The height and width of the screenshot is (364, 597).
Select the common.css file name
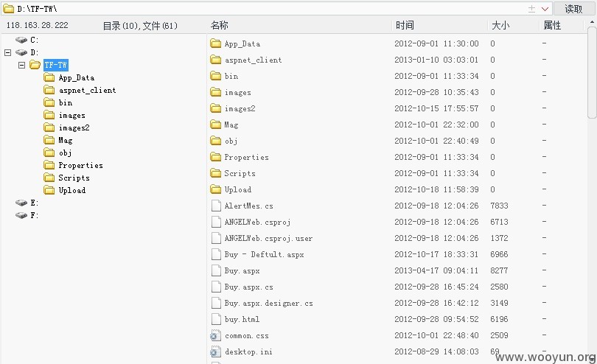(x=247, y=336)
